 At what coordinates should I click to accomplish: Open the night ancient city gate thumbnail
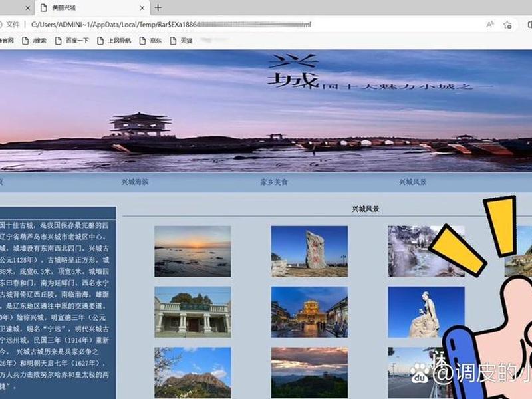(309, 312)
